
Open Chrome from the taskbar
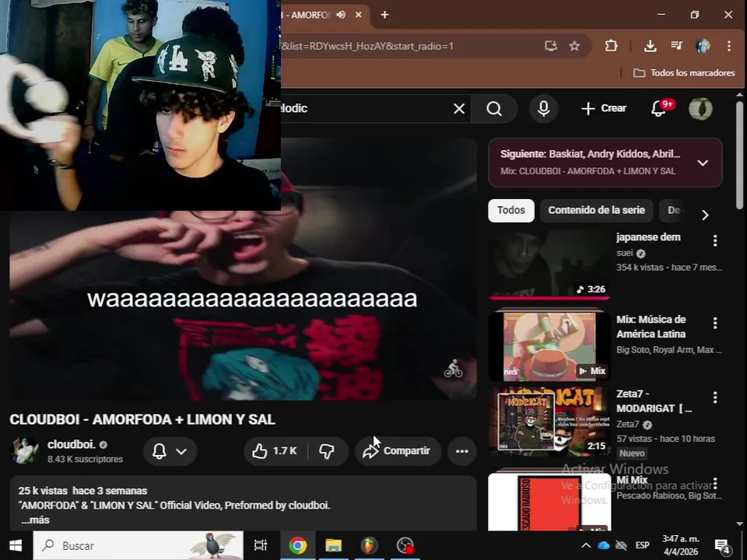(298, 545)
